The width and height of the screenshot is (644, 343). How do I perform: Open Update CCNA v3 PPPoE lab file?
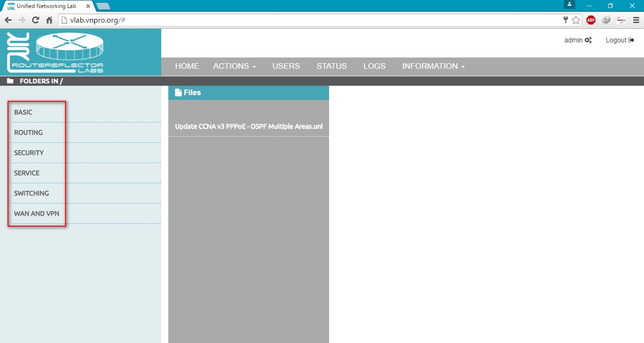coord(249,126)
